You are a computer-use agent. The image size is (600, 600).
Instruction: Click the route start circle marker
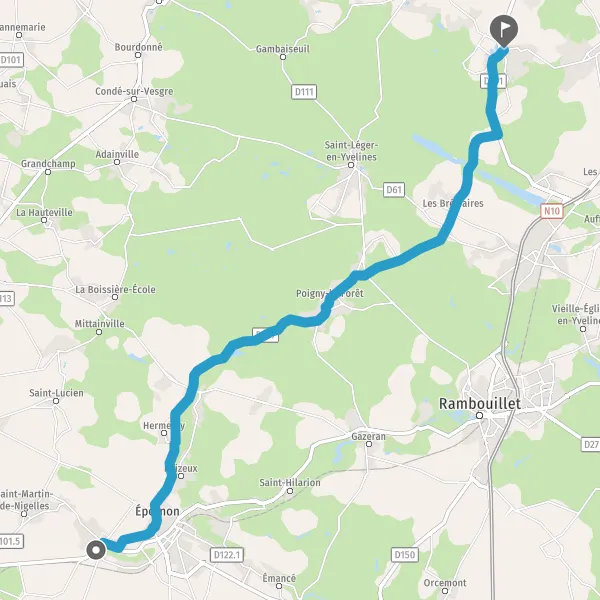point(96,551)
